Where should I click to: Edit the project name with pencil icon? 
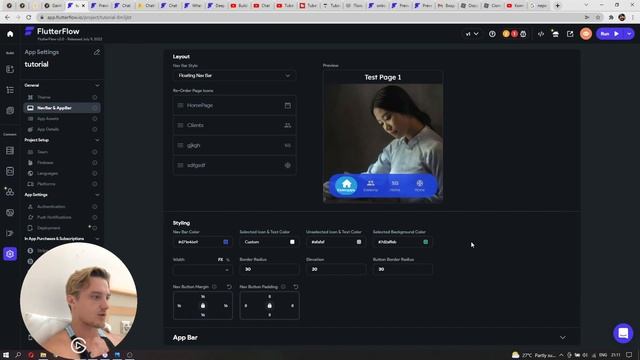tap(97, 52)
